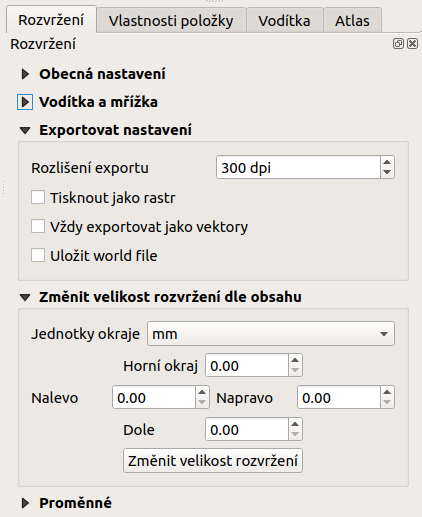Decrease Dole margin with down arrow
Image resolution: width=422 pixels, height=517 pixels.
point(295,434)
